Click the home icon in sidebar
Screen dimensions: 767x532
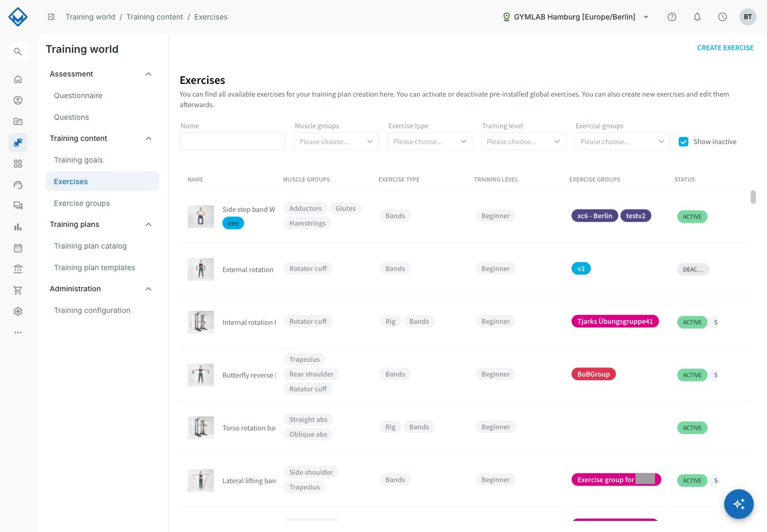click(x=18, y=79)
